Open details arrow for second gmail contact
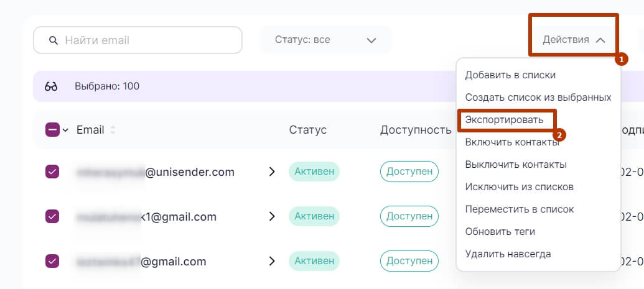The height and width of the screenshot is (289, 644). pyautogui.click(x=272, y=216)
